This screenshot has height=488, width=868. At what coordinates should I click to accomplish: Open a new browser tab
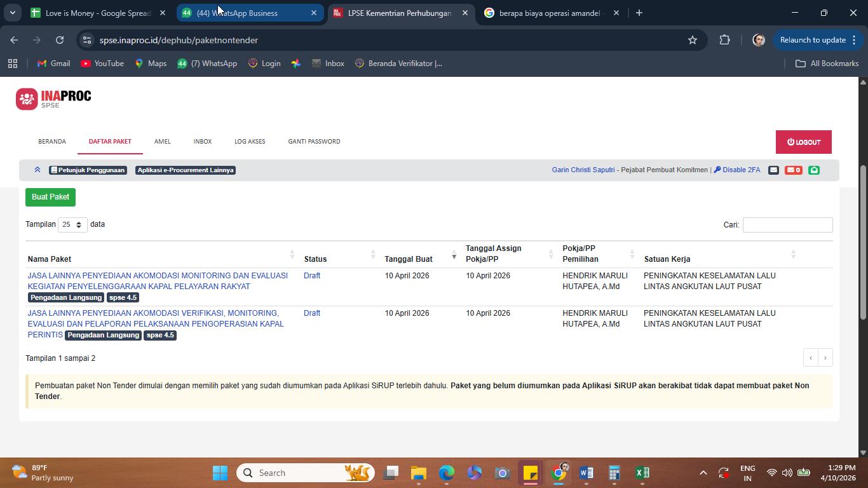click(639, 13)
